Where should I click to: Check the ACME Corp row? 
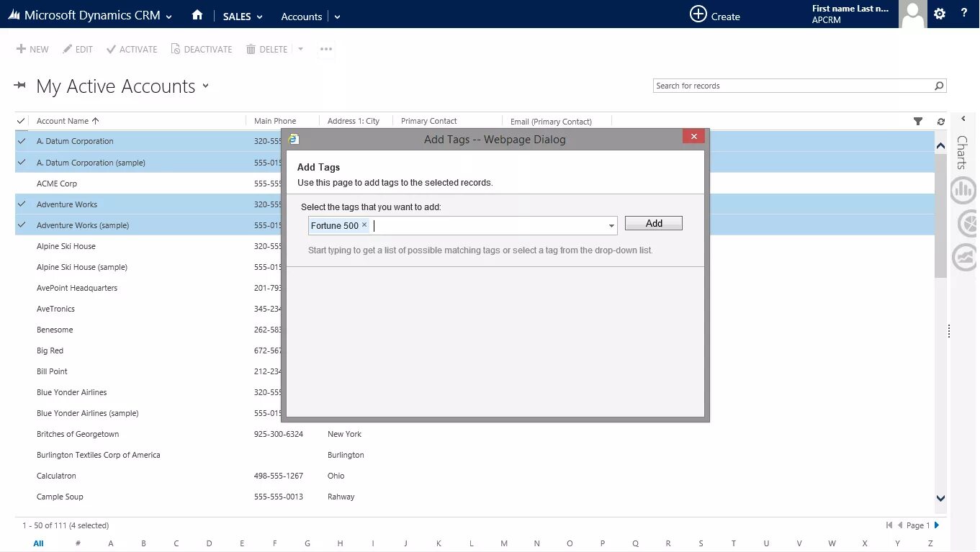coord(22,184)
